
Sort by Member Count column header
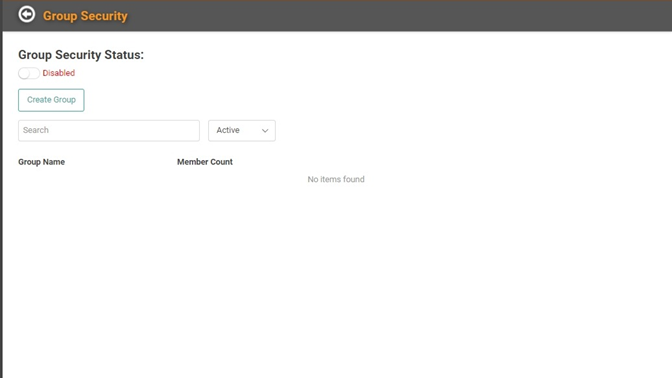(205, 162)
